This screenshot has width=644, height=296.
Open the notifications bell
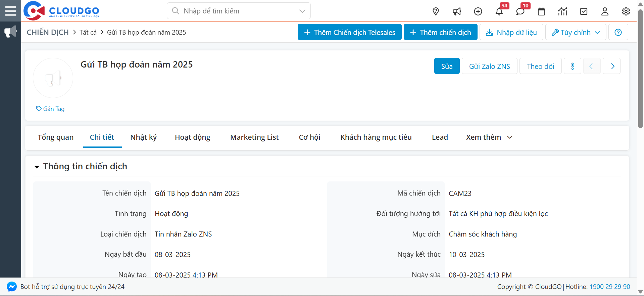pos(499,11)
